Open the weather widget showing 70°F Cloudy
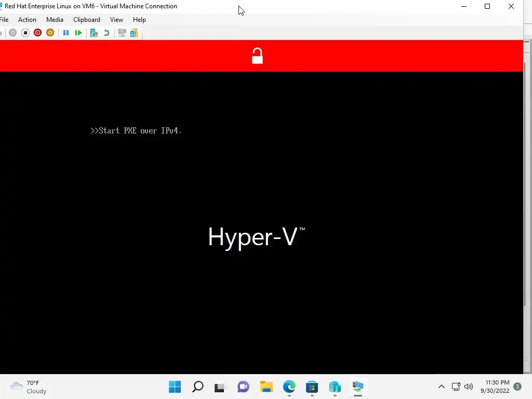This screenshot has width=532, height=399. pyautogui.click(x=28, y=387)
